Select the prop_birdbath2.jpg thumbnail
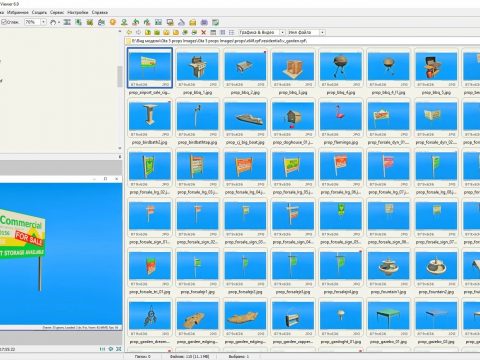 (x=150, y=118)
